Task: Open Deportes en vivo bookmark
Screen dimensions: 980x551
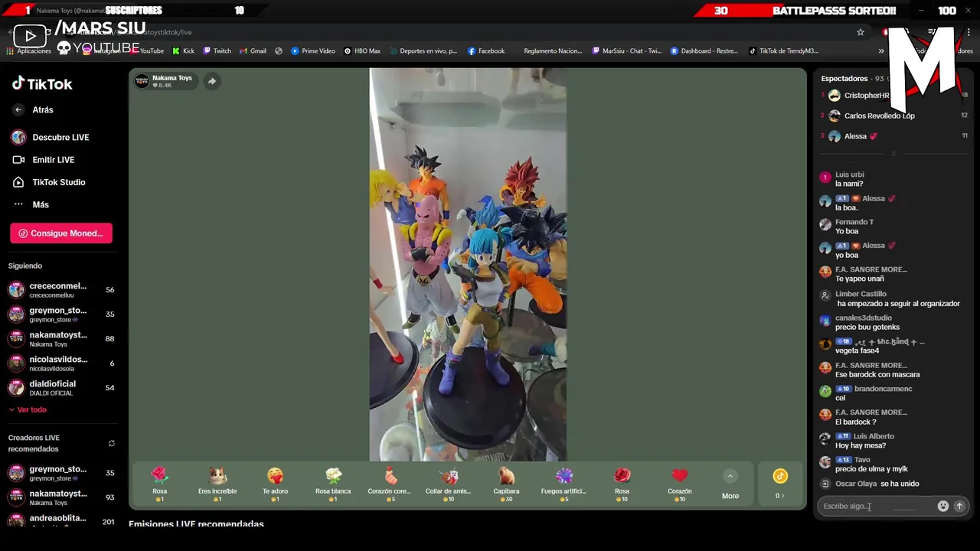Action: [423, 51]
